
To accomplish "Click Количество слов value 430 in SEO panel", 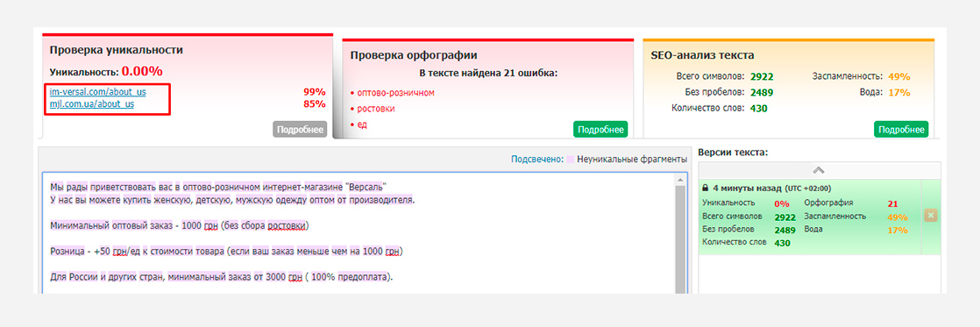I will tap(759, 108).
